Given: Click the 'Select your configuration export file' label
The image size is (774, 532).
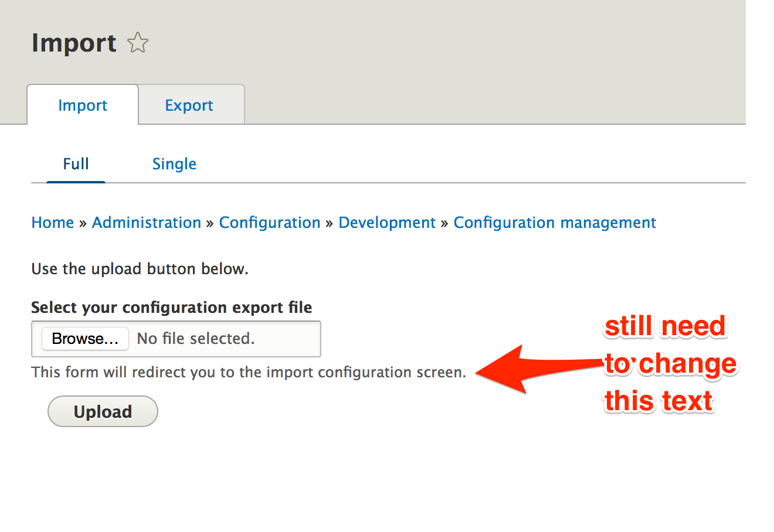Looking at the screenshot, I should click(171, 308).
